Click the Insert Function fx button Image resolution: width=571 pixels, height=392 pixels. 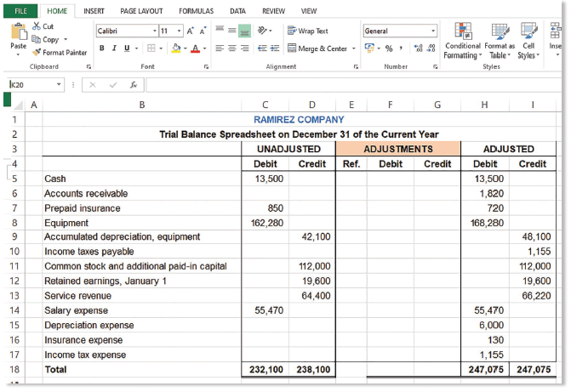click(x=134, y=85)
